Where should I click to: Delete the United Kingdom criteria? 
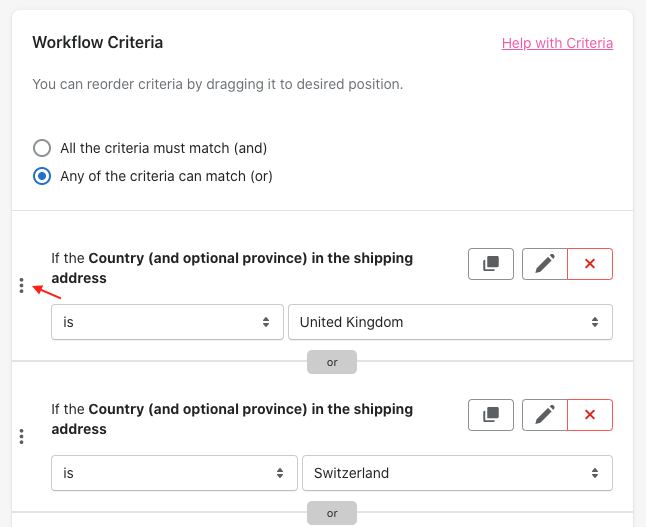point(590,264)
